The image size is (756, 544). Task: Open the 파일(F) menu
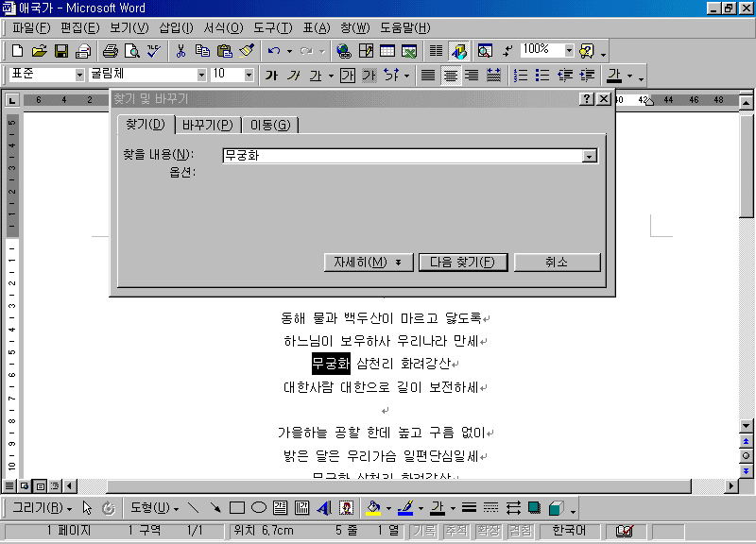pos(31,28)
